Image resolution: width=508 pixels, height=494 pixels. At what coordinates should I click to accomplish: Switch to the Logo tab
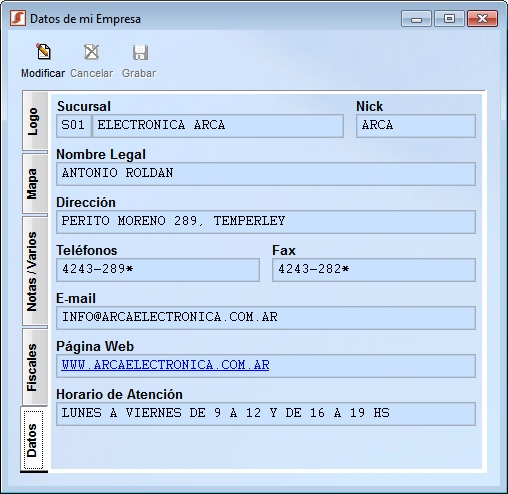[x=35, y=121]
